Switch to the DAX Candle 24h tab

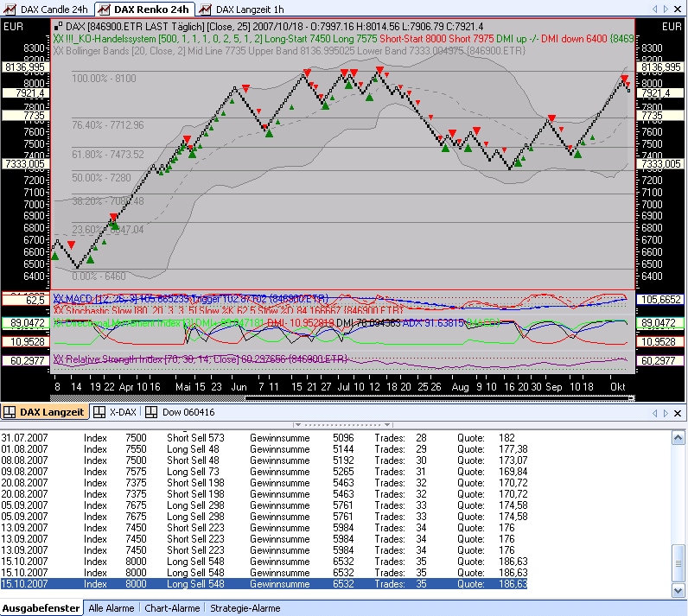46,10
